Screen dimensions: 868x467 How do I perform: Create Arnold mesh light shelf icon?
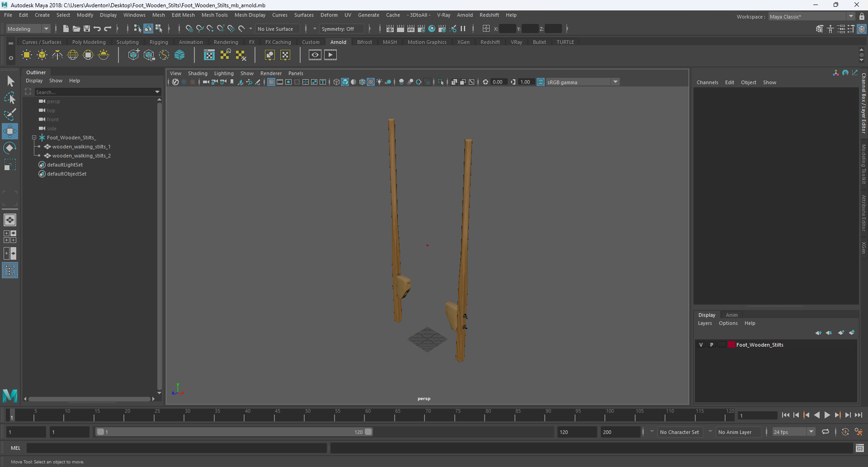click(x=42, y=55)
